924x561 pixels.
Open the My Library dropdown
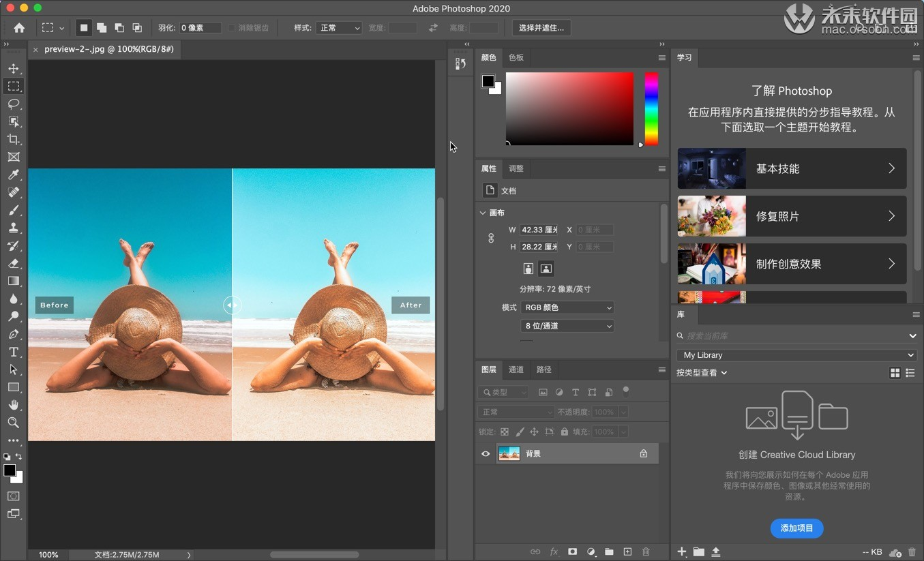[796, 354]
